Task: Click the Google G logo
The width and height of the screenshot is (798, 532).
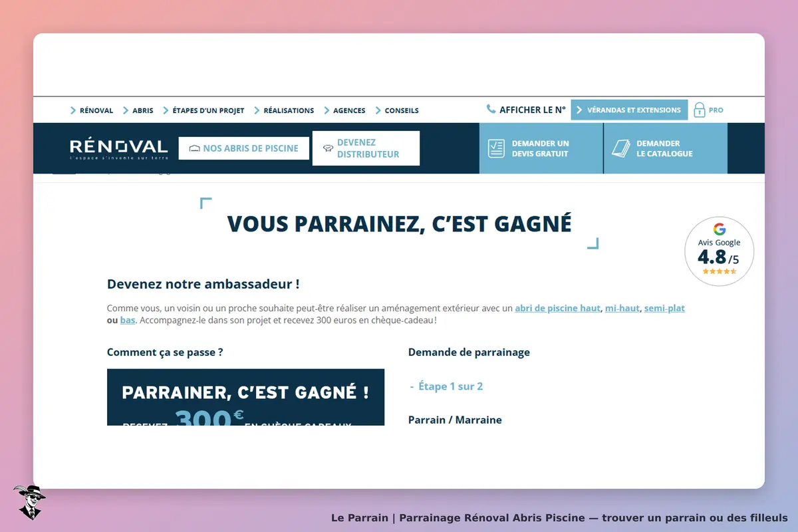Action: coord(720,229)
